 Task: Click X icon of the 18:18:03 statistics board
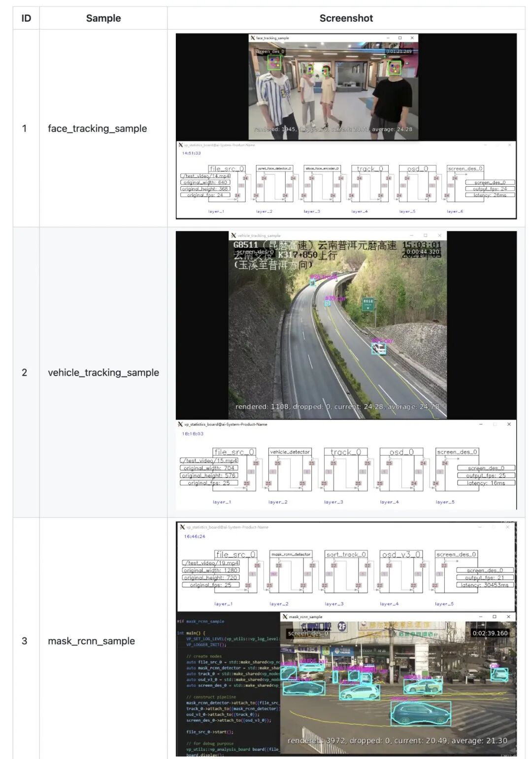point(180,424)
